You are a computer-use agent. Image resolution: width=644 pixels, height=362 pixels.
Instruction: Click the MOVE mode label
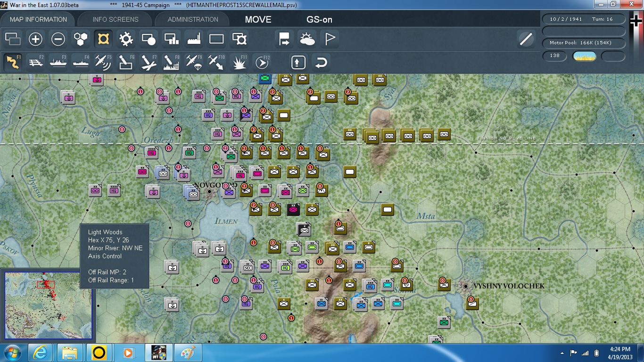click(258, 19)
